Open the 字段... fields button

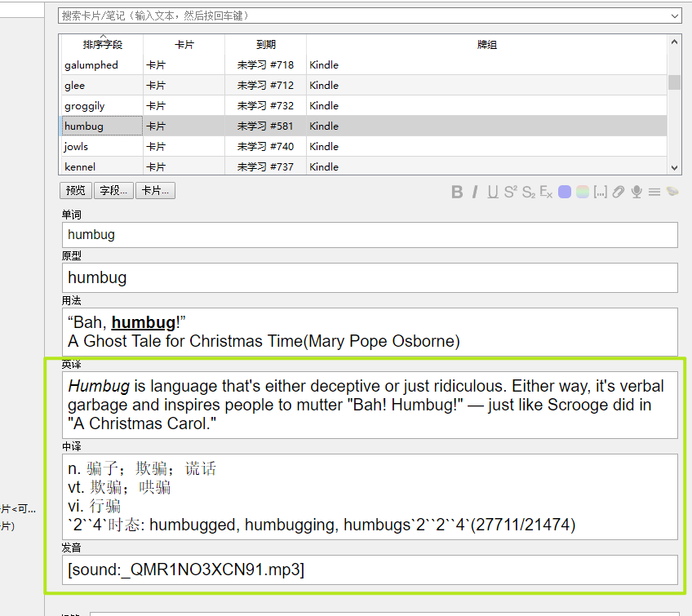tap(113, 191)
